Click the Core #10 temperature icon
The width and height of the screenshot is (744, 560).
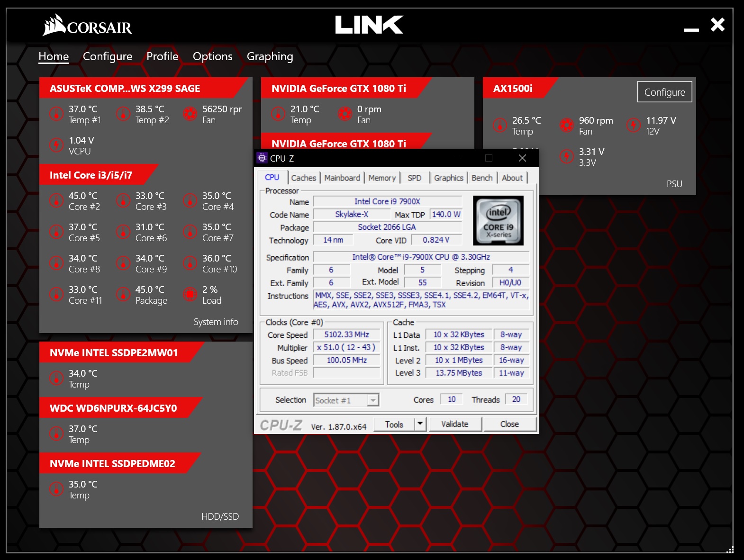(x=190, y=263)
